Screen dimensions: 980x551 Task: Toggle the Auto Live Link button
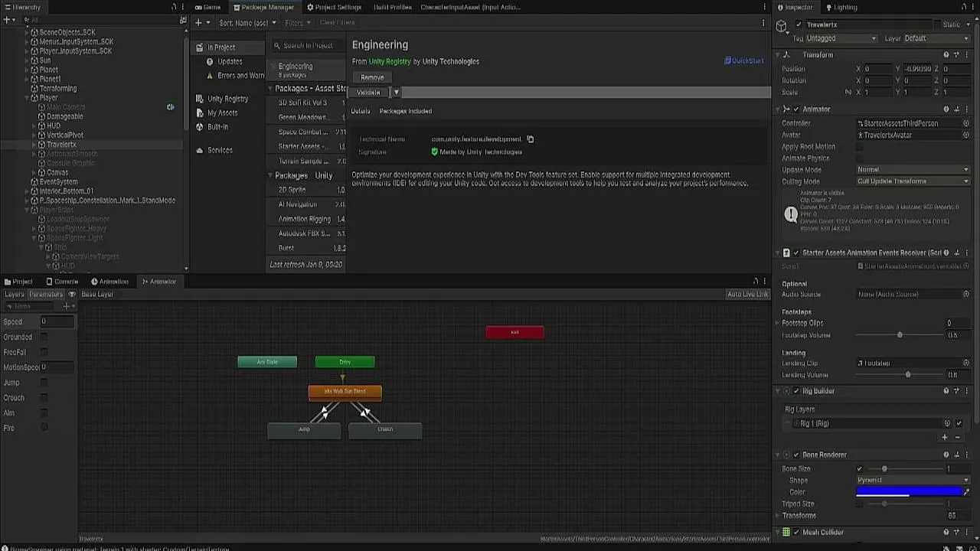(747, 295)
